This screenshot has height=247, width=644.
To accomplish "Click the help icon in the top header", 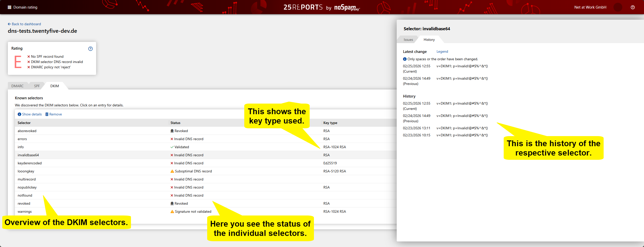I will click(633, 7).
